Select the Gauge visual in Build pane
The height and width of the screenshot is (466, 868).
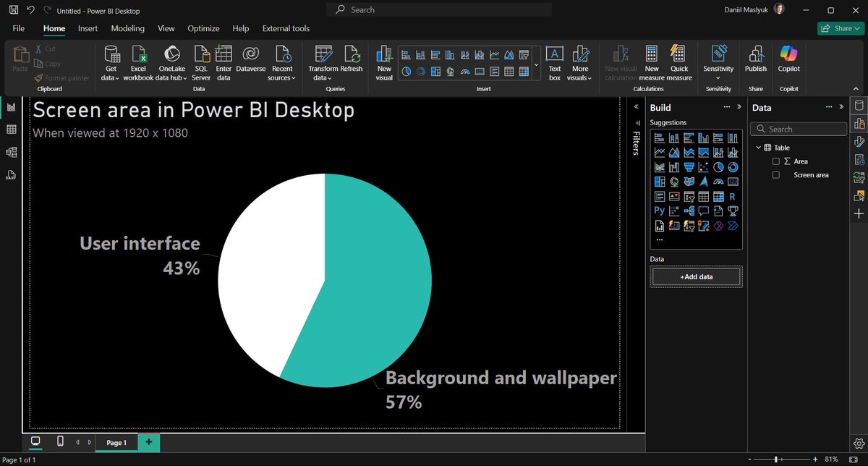point(718,182)
